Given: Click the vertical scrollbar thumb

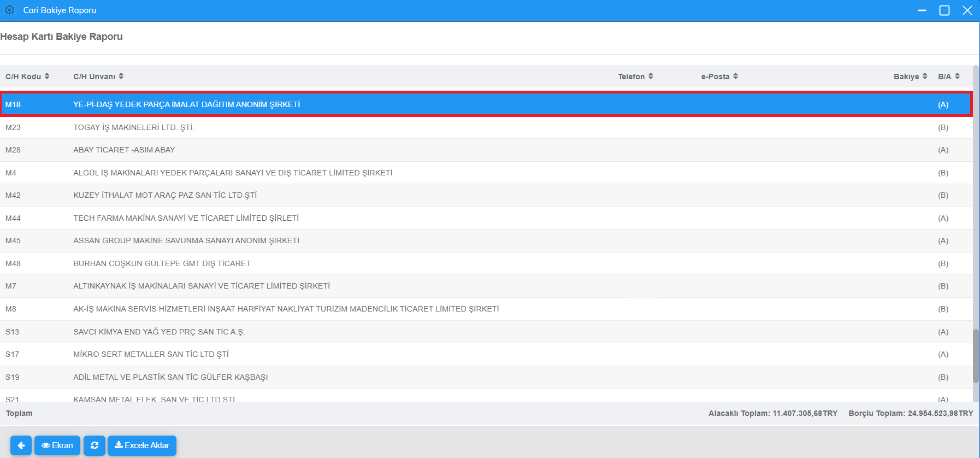Looking at the screenshot, I should 976,355.
